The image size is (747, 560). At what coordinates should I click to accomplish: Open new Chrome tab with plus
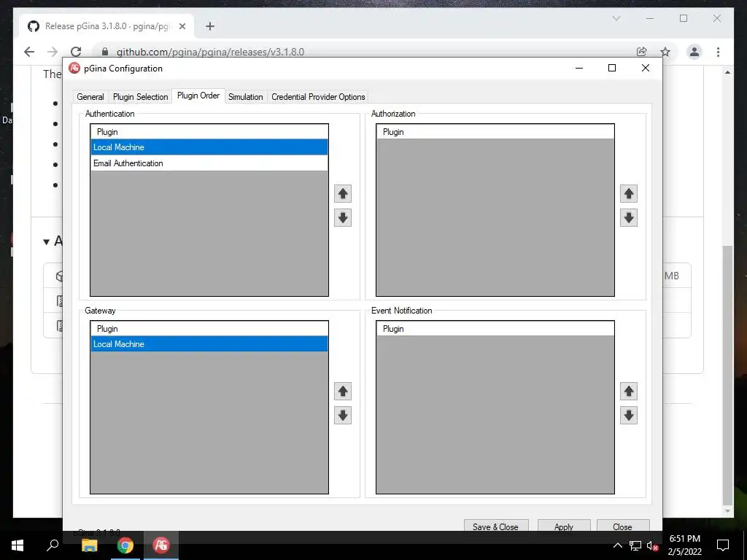(210, 26)
